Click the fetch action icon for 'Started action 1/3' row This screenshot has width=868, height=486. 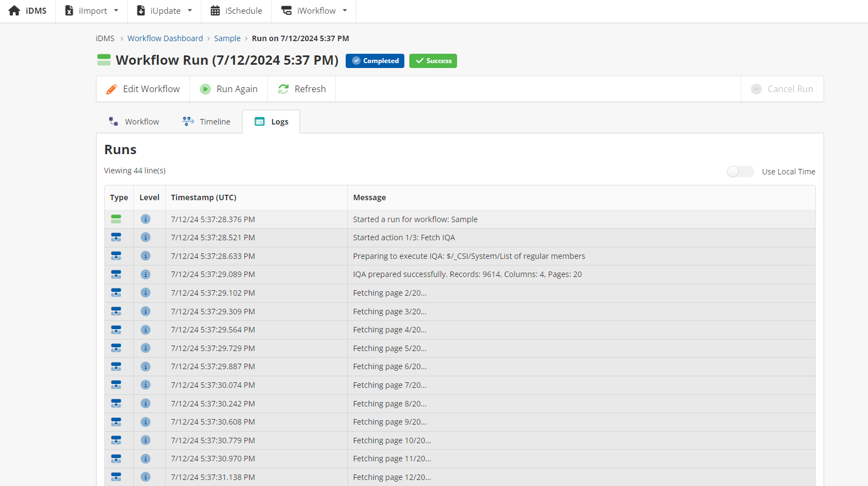116,238
